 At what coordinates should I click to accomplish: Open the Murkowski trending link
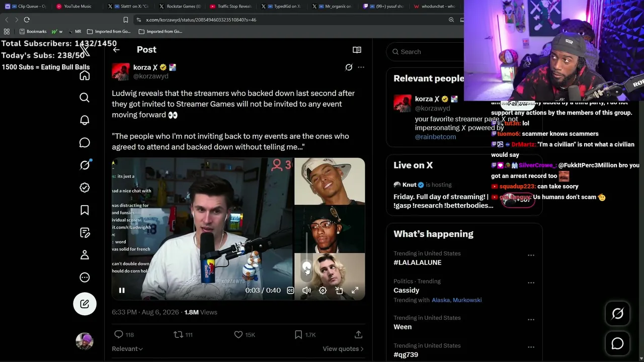point(467,300)
